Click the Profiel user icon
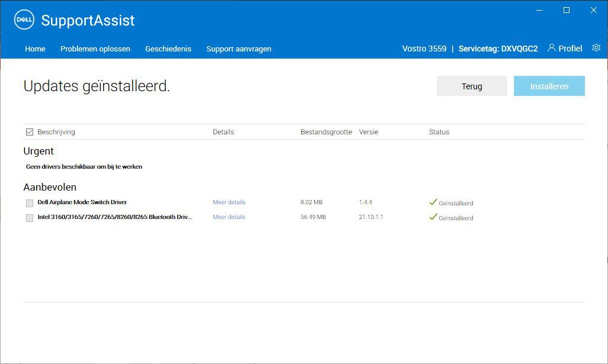The height and width of the screenshot is (364, 608). (x=551, y=47)
